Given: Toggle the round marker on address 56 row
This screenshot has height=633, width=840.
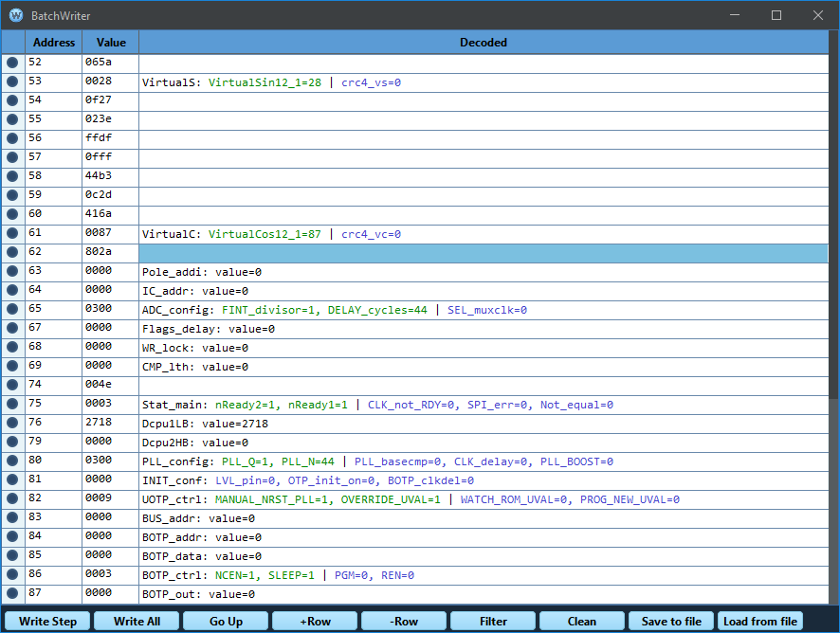Looking at the screenshot, I should point(12,138).
